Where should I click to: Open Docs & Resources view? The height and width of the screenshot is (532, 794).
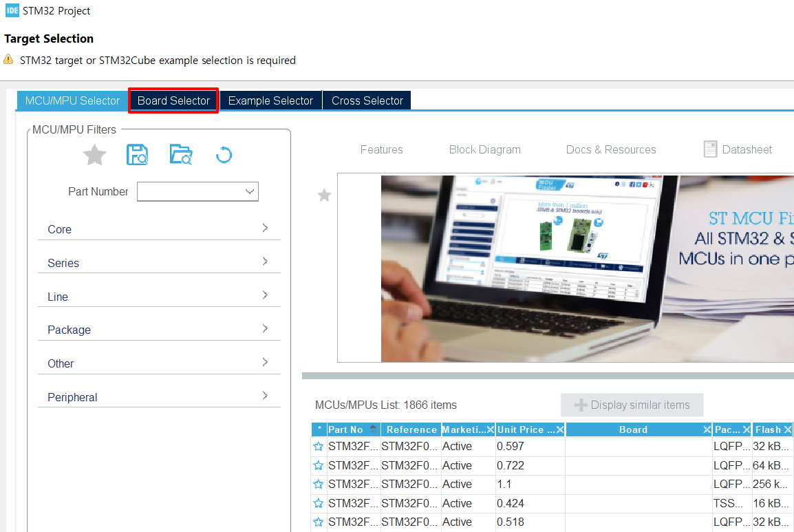pyautogui.click(x=611, y=149)
